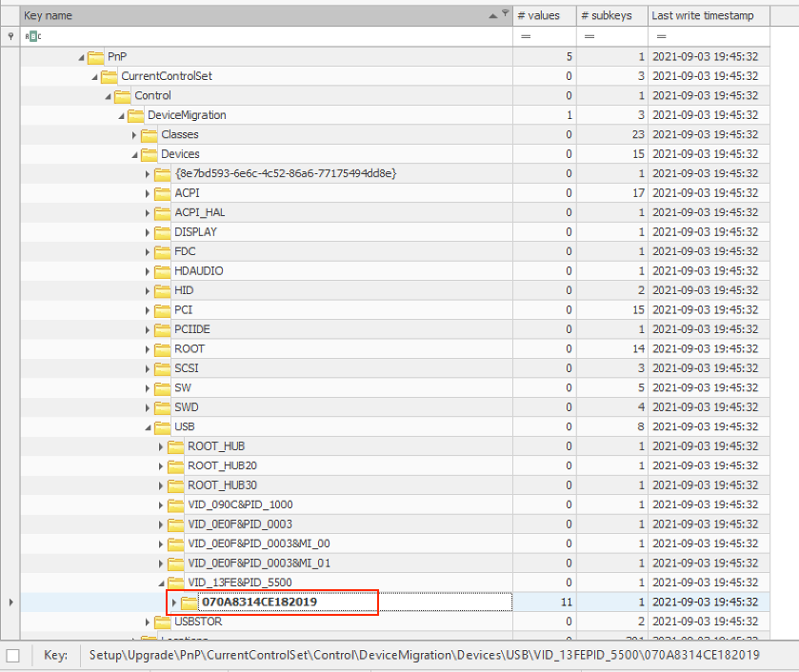The image size is (799, 672).
Task: Click the Key path text in status bar
Action: tap(425, 655)
